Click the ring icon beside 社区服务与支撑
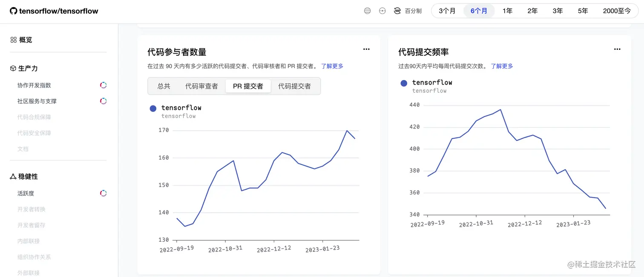The image size is (644, 277). [x=103, y=101]
